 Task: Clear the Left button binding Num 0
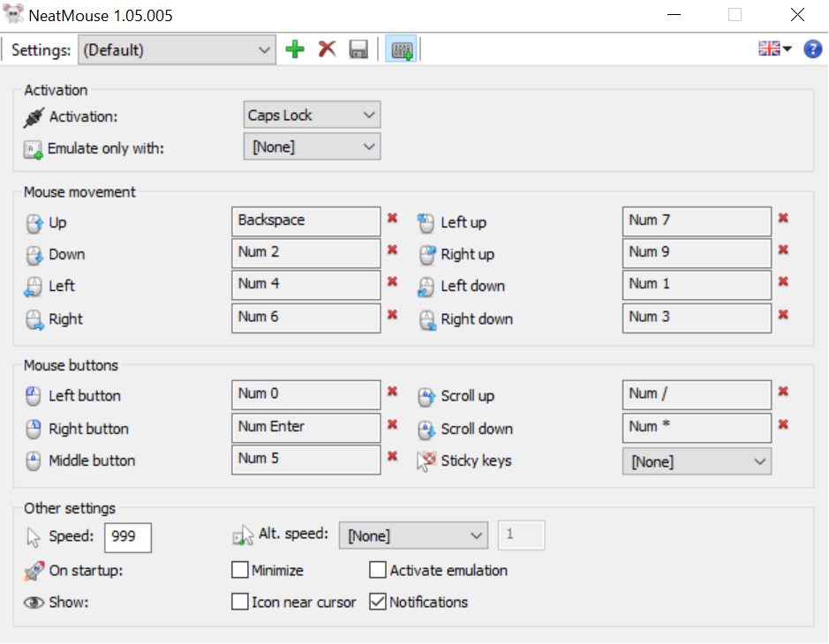point(392,392)
